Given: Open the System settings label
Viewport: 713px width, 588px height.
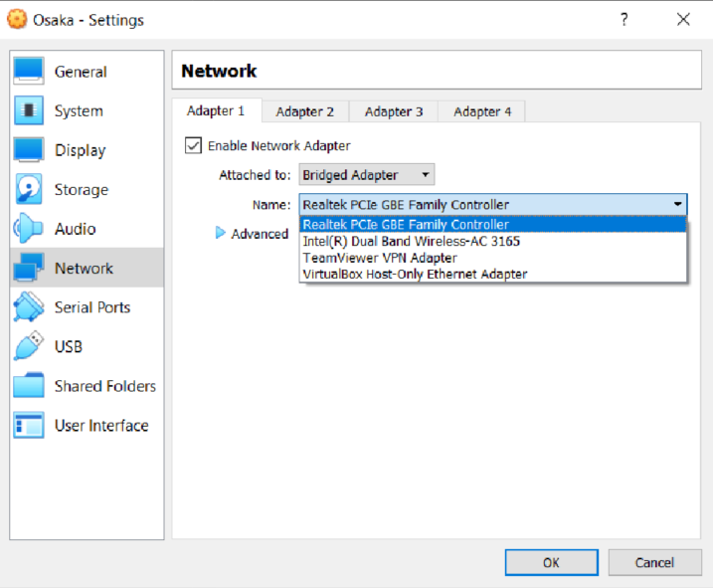Looking at the screenshot, I should (x=79, y=111).
